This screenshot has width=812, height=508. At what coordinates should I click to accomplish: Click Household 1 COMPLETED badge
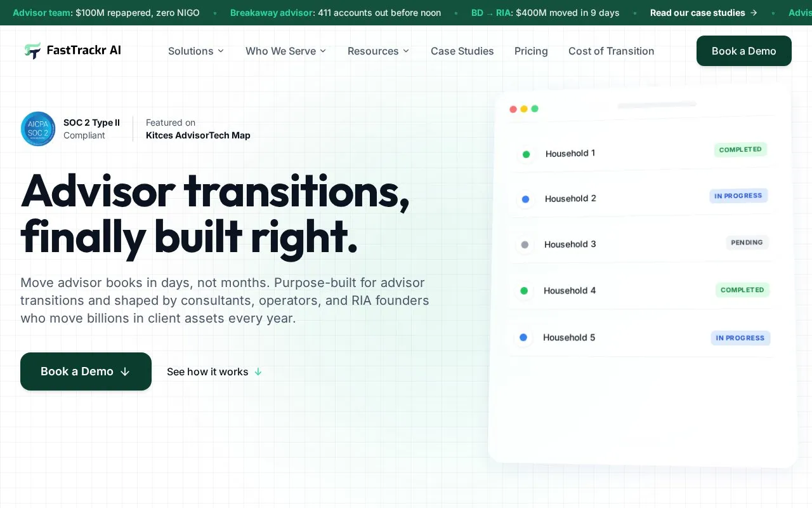click(740, 150)
